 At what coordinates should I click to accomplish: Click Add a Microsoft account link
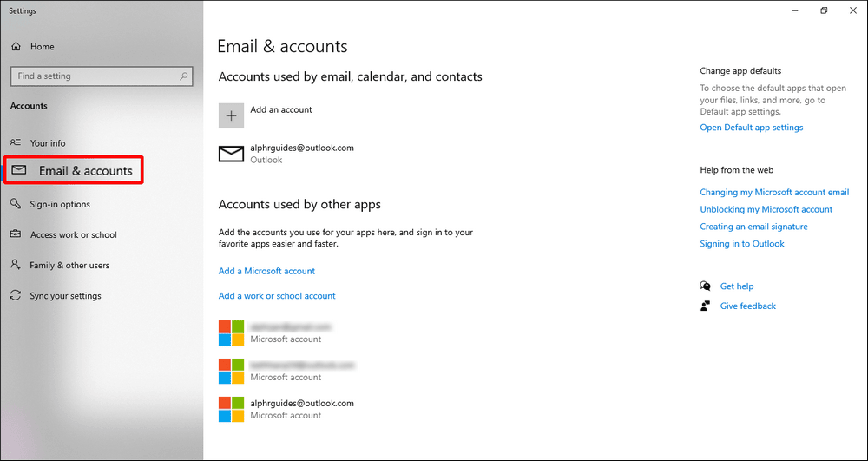point(266,271)
